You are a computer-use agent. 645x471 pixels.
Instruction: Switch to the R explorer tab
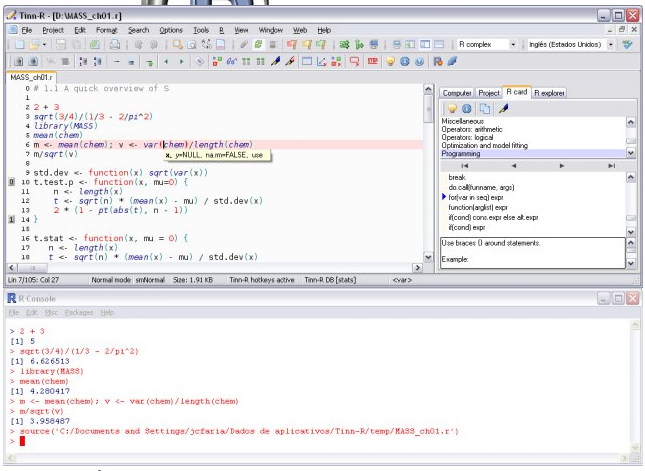[x=550, y=92]
